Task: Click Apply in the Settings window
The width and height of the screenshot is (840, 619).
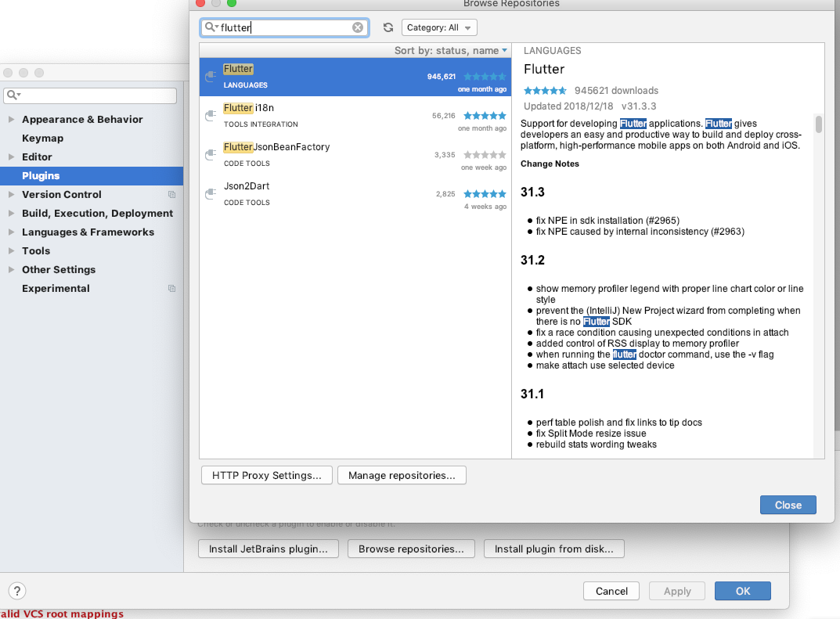Action: pyautogui.click(x=677, y=591)
